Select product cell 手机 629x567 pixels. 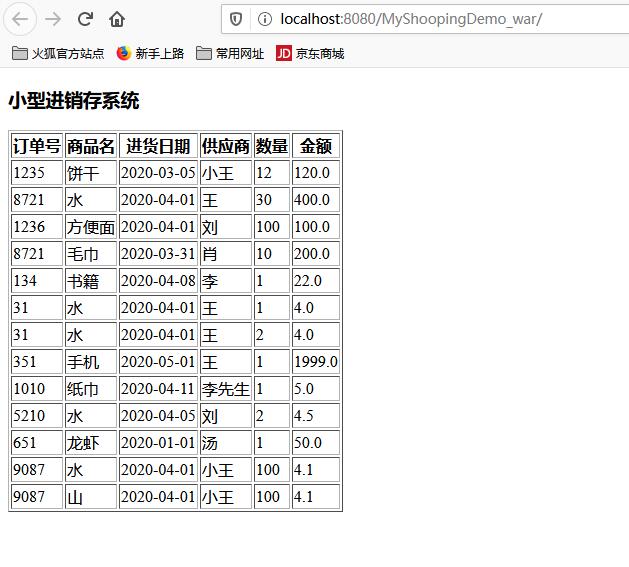91,361
